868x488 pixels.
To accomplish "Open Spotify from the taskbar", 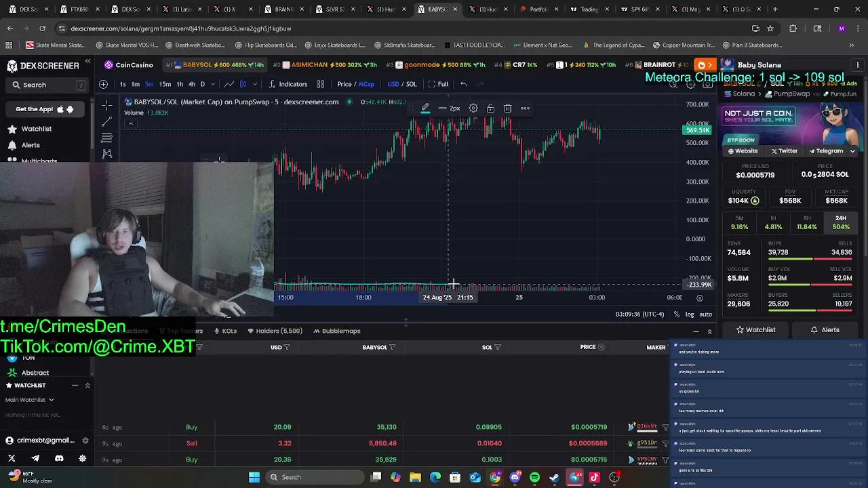I will click(x=534, y=477).
